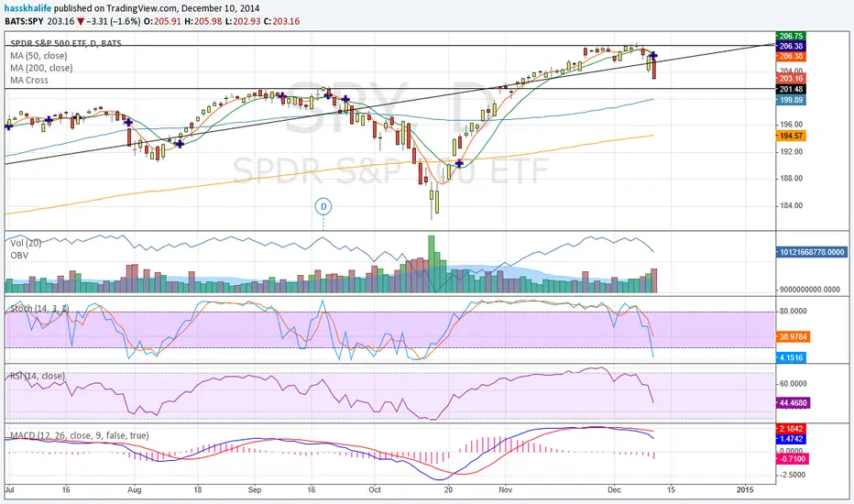This screenshot has width=854, height=504.
Task: Select the MACD (12, 26, close, 9) label
Action: point(80,435)
